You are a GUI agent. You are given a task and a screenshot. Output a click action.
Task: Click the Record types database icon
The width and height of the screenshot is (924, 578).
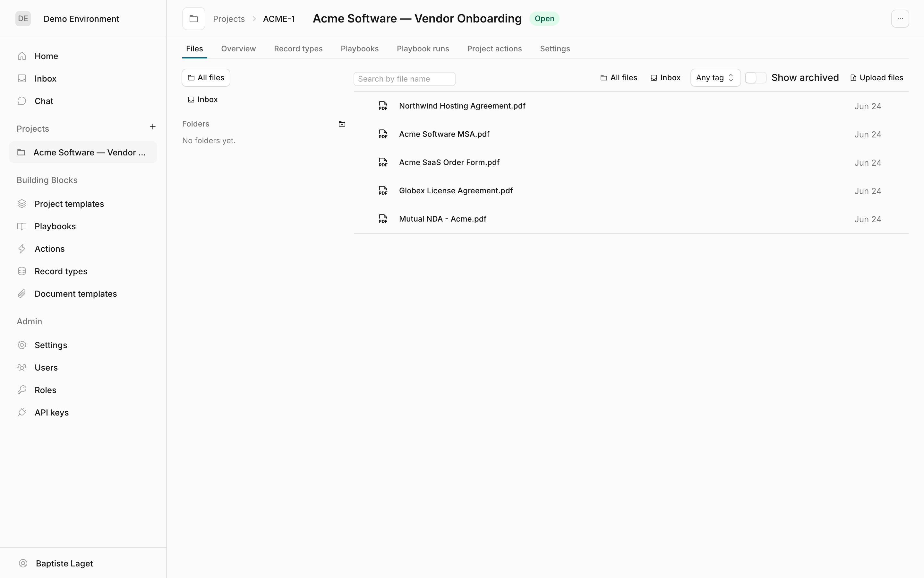tap(22, 271)
